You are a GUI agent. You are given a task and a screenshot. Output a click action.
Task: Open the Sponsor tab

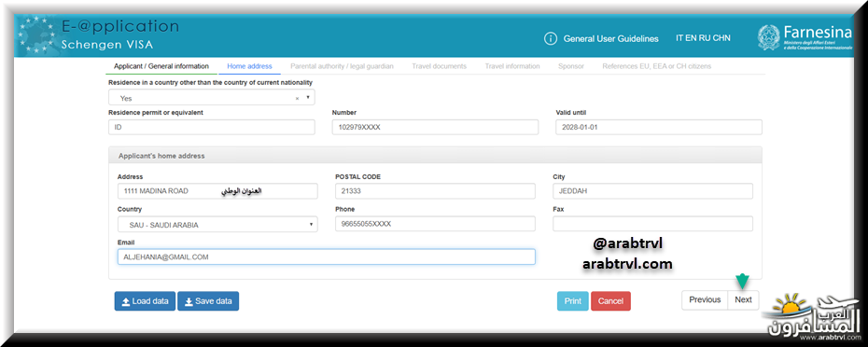(x=570, y=66)
